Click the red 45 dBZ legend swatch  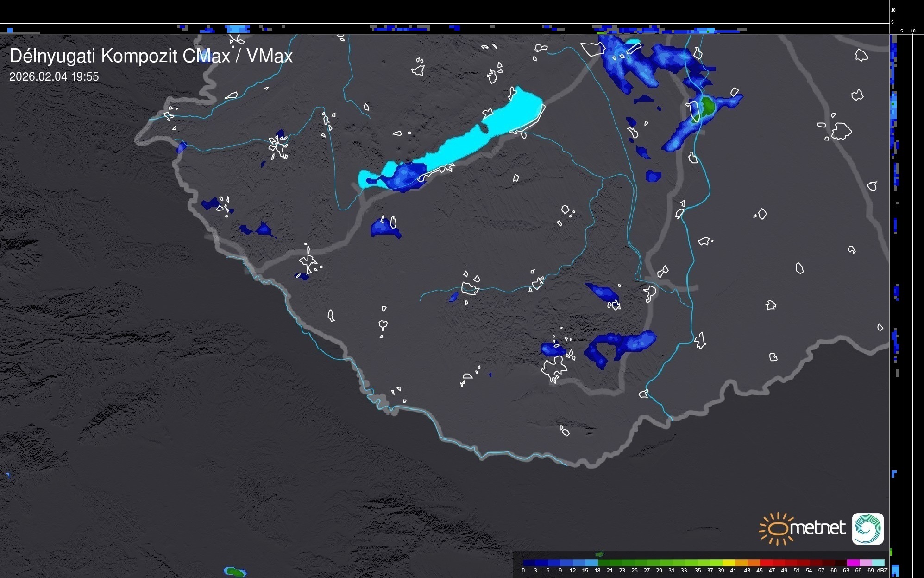click(x=766, y=563)
